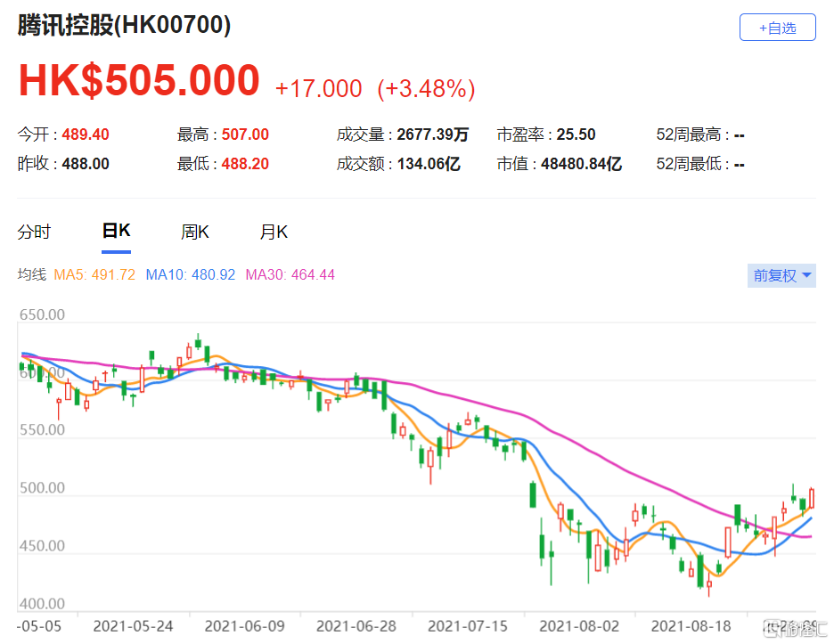Click the 500.00 y-axis label
The image size is (834, 644).
[42, 487]
